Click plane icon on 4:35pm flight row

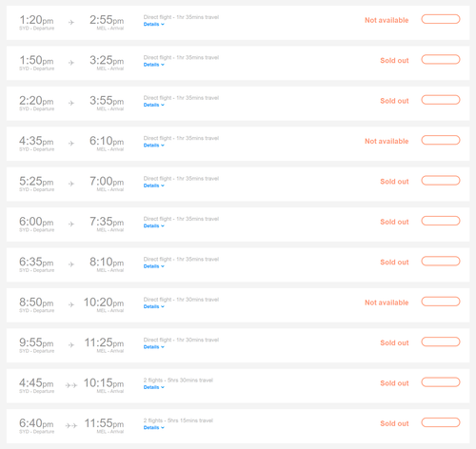[71, 144]
